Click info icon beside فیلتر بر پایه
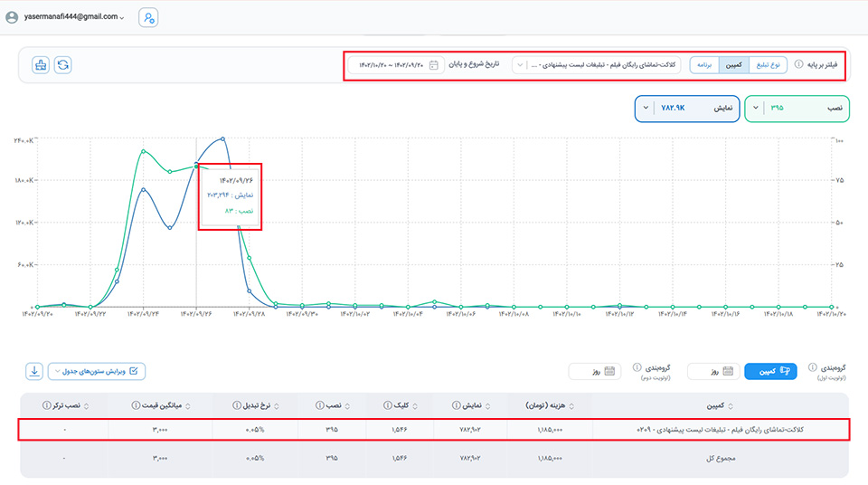The width and height of the screenshot is (868, 485). tap(798, 65)
